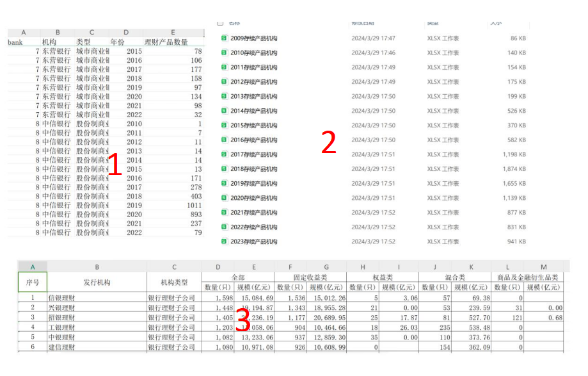Click the spreadsheet icon beside 2020存续产品机构
This screenshot has width=588, height=376.
pos(224,198)
